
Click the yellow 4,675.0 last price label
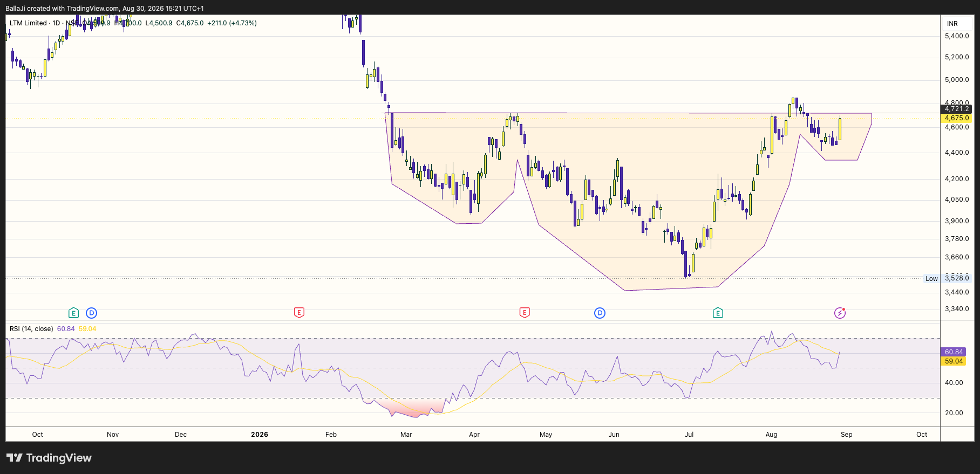[x=957, y=118]
